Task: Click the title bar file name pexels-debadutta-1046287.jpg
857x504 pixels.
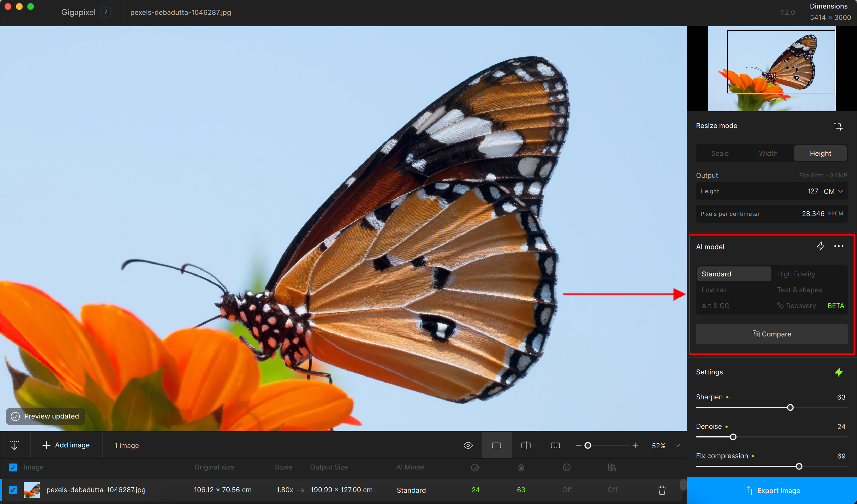Action: (181, 12)
